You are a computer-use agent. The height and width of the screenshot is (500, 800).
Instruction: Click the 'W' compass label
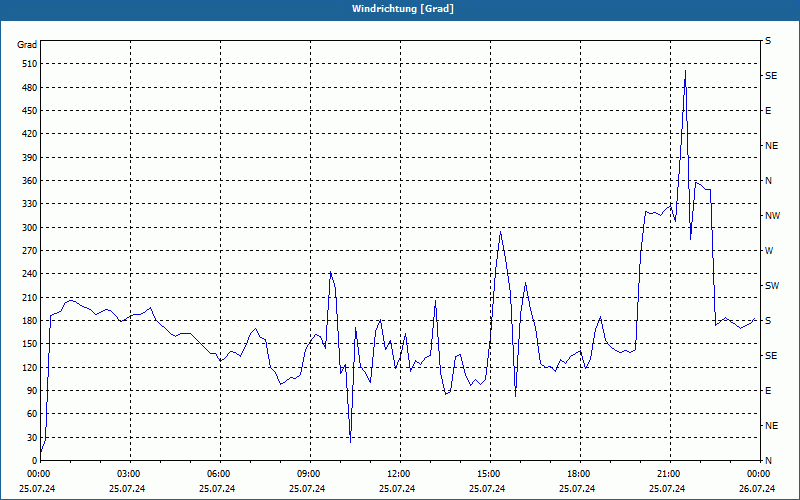coord(769,251)
